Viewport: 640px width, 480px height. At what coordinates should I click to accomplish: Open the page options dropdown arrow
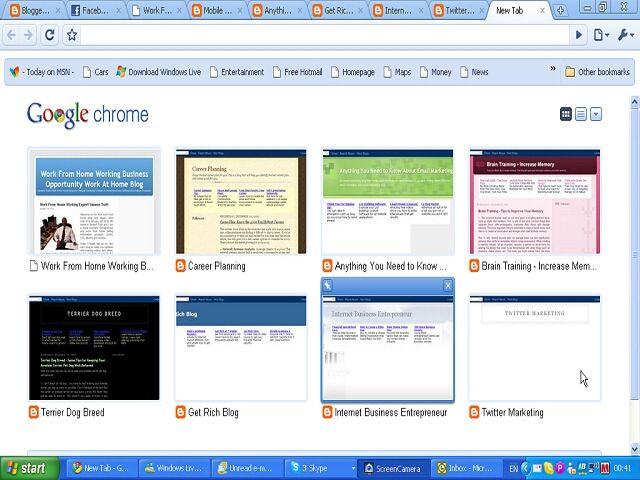click(x=596, y=114)
